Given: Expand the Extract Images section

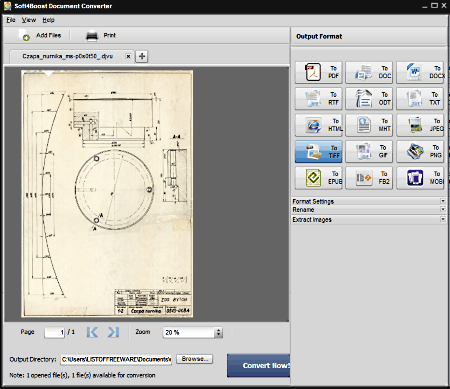Looking at the screenshot, I should (x=369, y=219).
